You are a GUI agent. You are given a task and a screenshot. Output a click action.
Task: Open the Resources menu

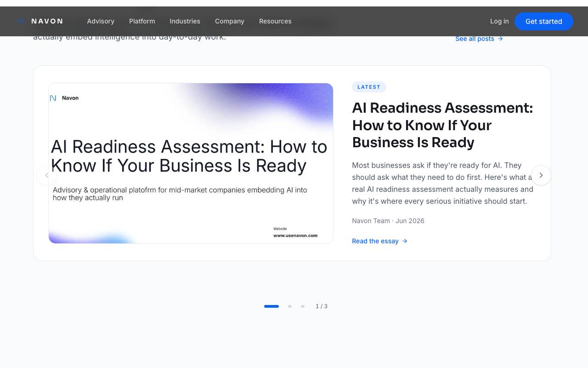[275, 21]
